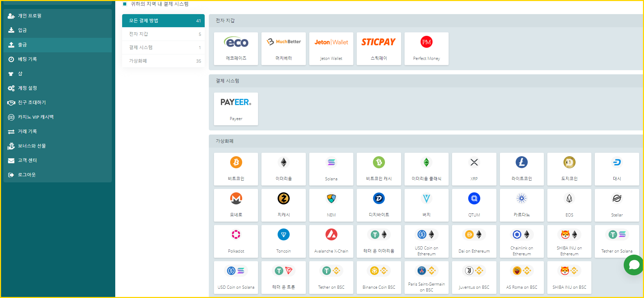Toggle the 귀하의 지역 내 결제 시스템 checkbox

125,4
